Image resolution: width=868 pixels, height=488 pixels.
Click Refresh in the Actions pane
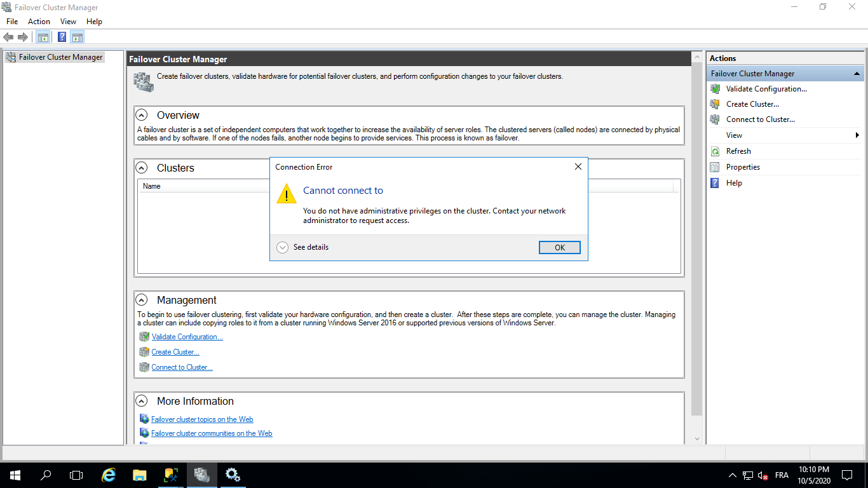pyautogui.click(x=738, y=151)
